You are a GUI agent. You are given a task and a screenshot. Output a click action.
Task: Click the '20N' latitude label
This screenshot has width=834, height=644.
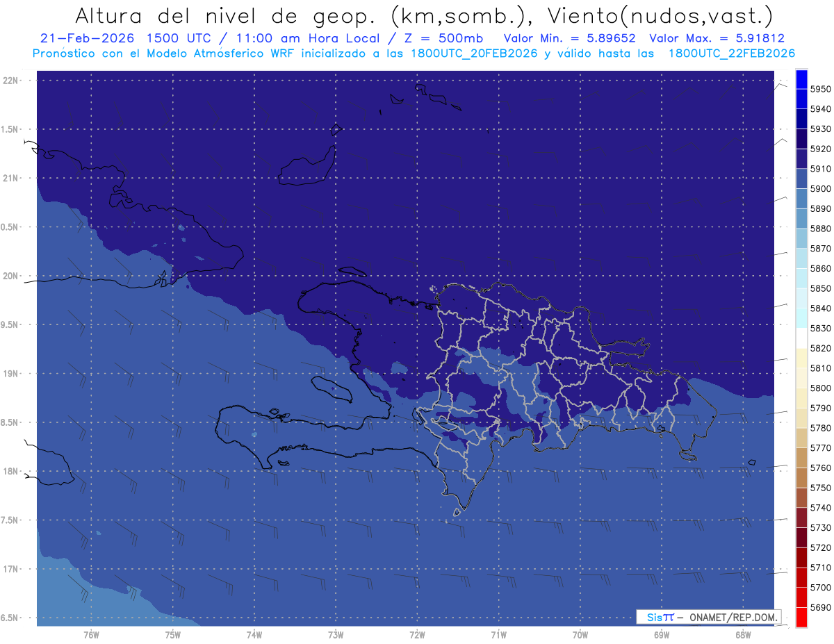tap(10, 276)
